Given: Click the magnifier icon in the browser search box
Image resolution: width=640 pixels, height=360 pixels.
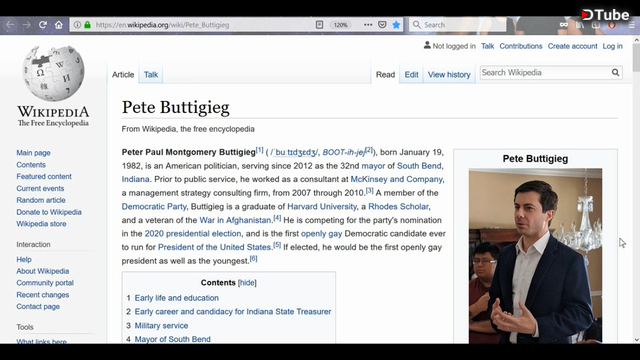Looking at the screenshot, I should pyautogui.click(x=416, y=25).
